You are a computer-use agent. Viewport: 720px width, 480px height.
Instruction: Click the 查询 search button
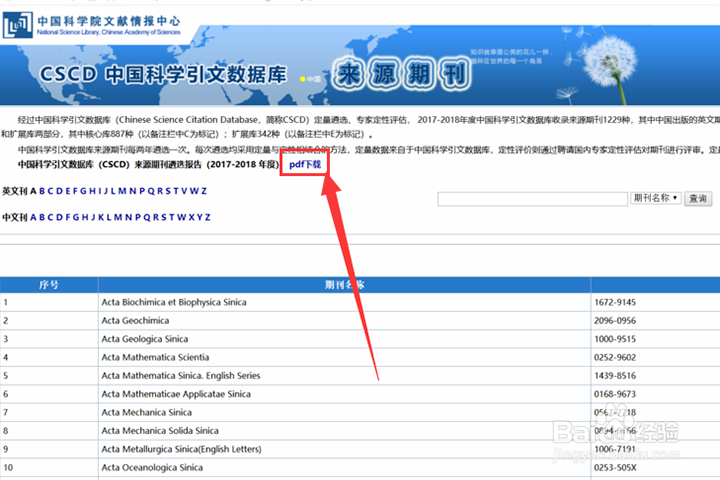tap(698, 198)
